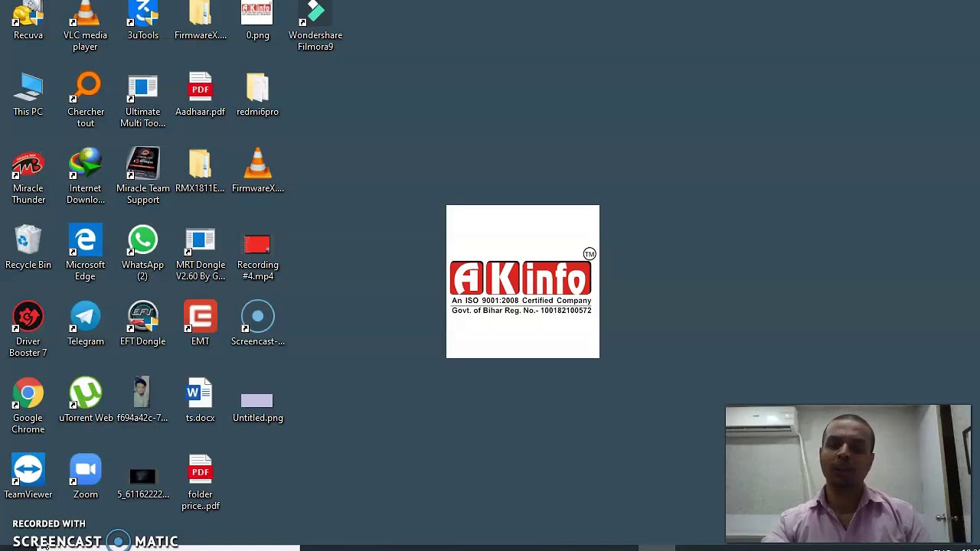The width and height of the screenshot is (980, 551).
Task: Launch uTorrent Web
Action: coord(85,401)
